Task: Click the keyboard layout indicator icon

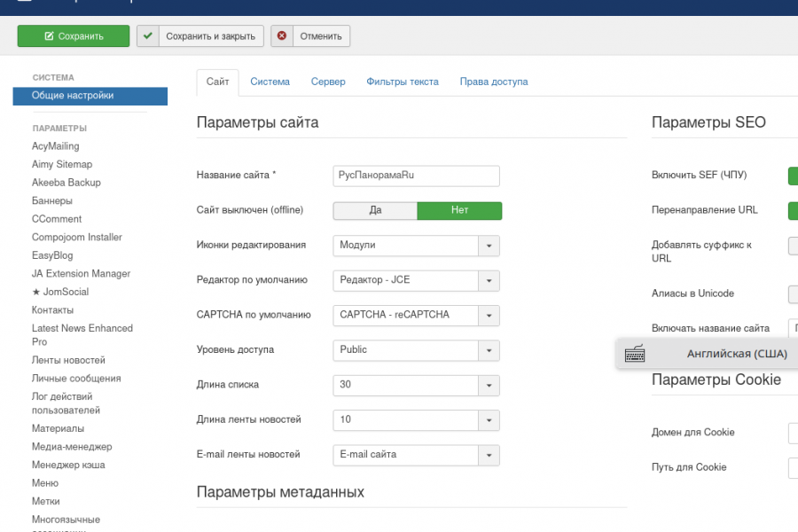Action: coord(635,354)
